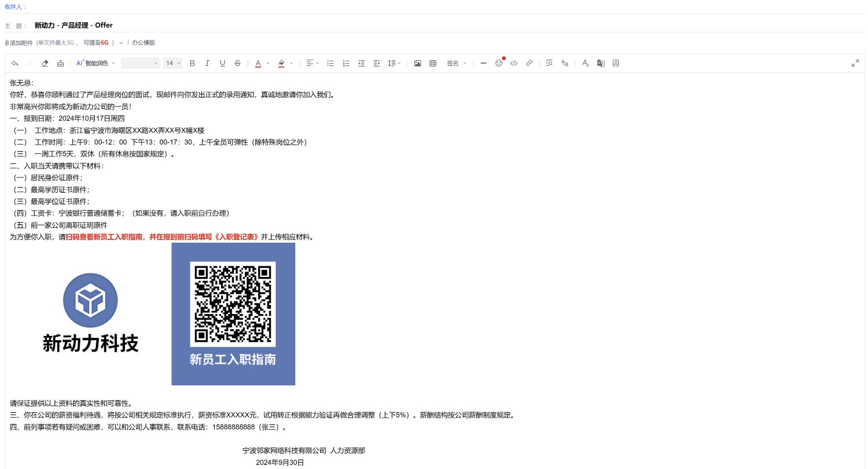Toggle bold formatting
This screenshot has height=469, width=868.
click(x=192, y=63)
